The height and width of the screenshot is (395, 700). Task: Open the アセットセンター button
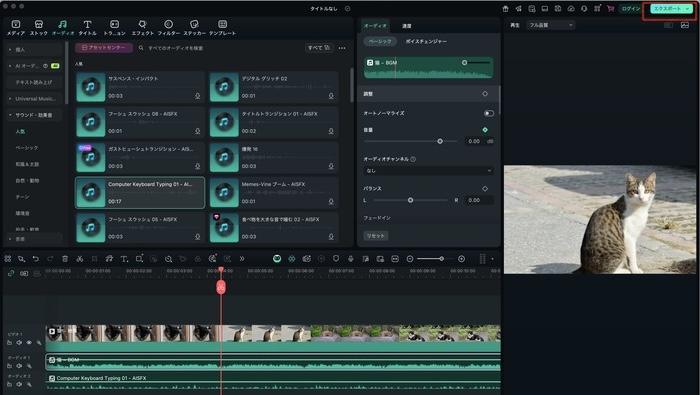(104, 47)
